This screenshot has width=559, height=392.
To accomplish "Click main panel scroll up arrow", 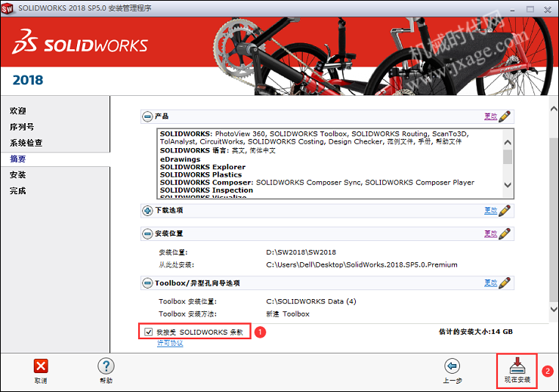I will (x=554, y=109).
